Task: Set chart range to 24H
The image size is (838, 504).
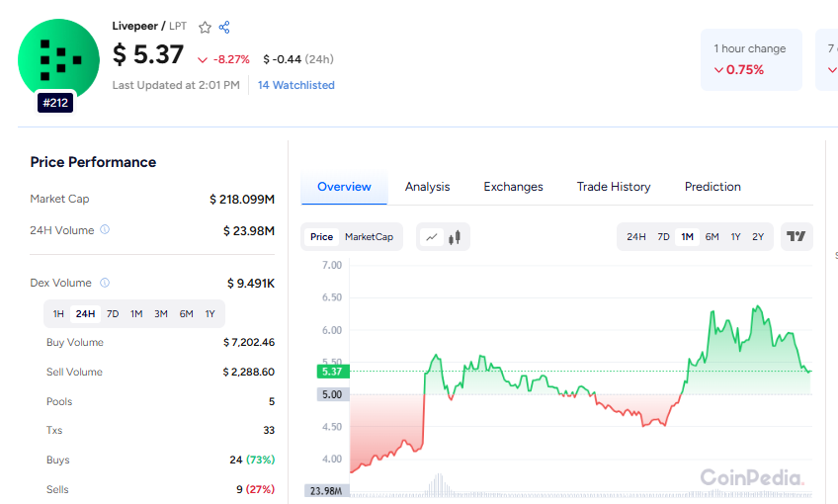Action: point(636,237)
